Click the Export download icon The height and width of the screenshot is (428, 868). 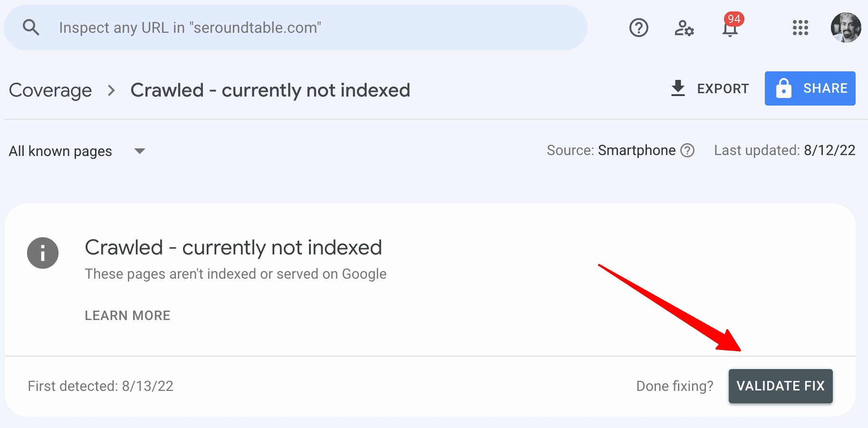click(678, 88)
